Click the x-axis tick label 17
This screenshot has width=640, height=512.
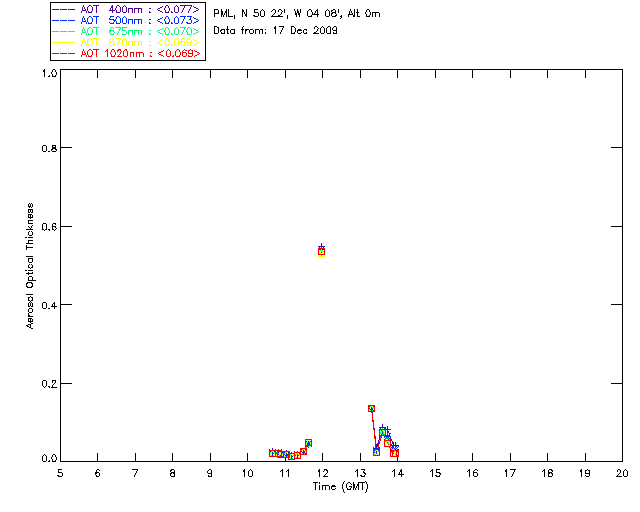point(510,473)
